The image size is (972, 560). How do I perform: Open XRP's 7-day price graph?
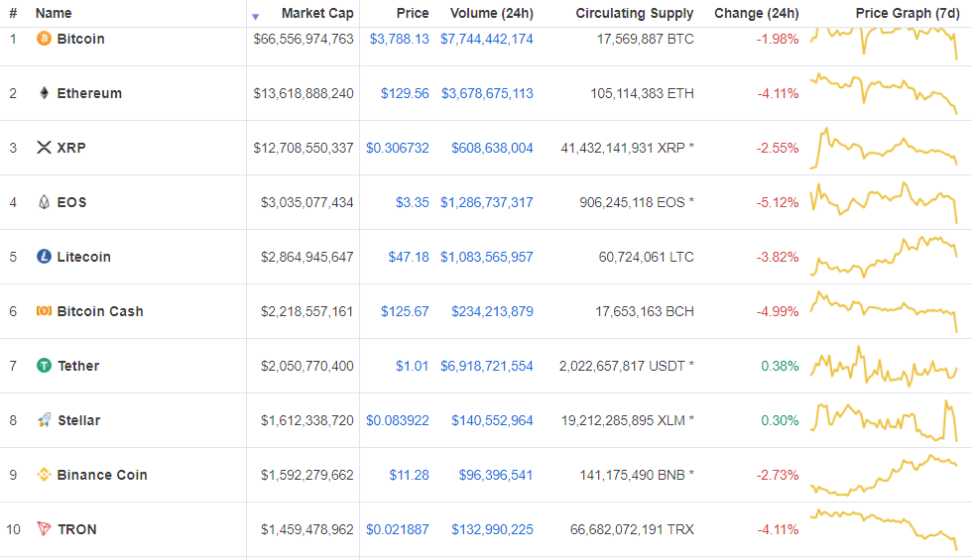(x=884, y=148)
